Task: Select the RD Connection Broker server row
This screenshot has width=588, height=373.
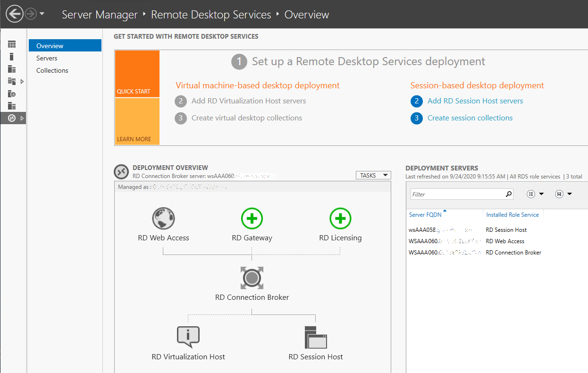Action: point(497,253)
